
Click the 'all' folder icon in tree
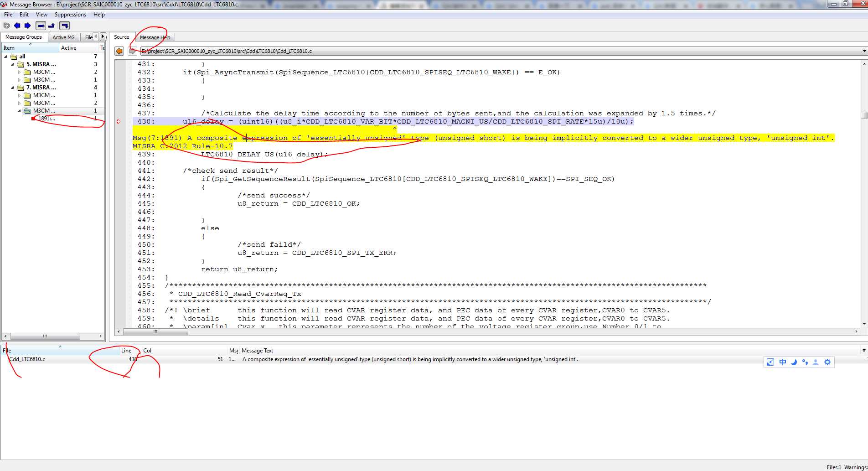(x=14, y=57)
